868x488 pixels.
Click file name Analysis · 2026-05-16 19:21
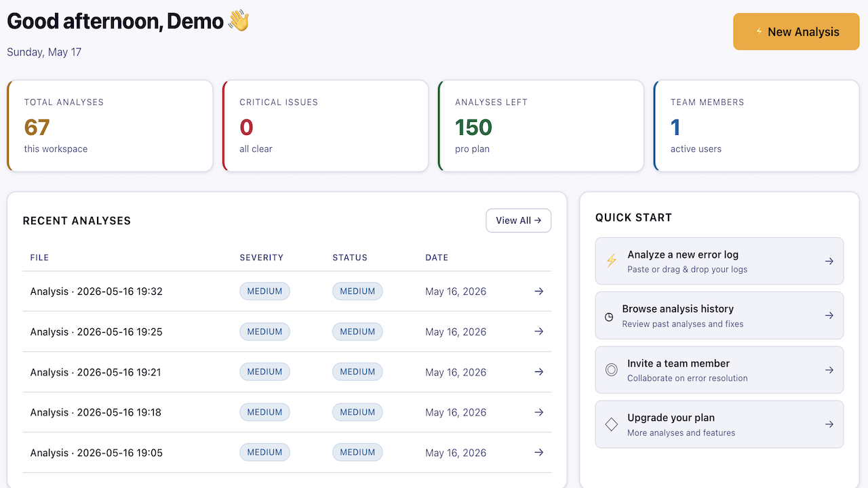[96, 372]
